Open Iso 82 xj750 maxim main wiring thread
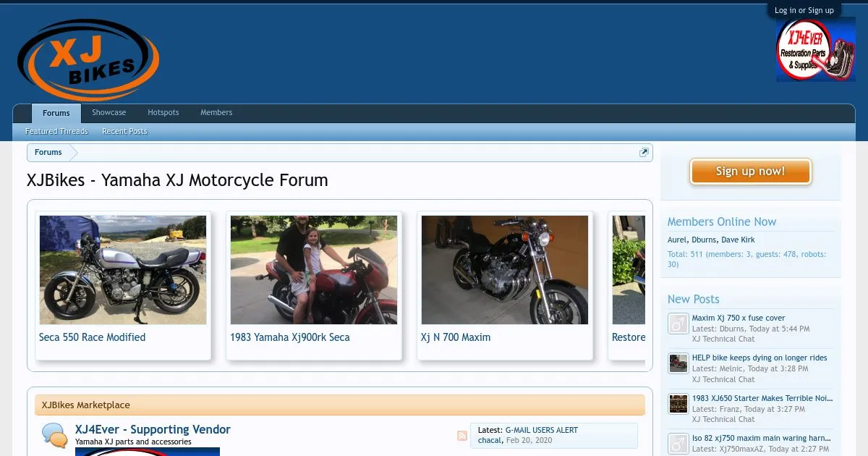 click(x=762, y=438)
